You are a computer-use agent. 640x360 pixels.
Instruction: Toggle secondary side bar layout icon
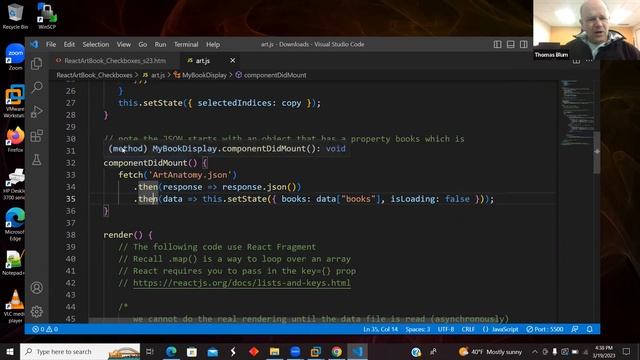[524, 44]
